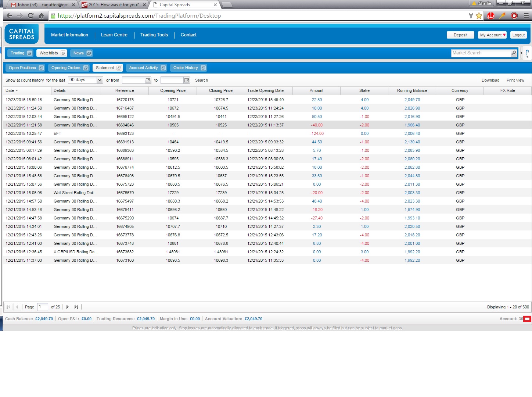
Task: Click the market search magnifier icon
Action: (x=514, y=53)
